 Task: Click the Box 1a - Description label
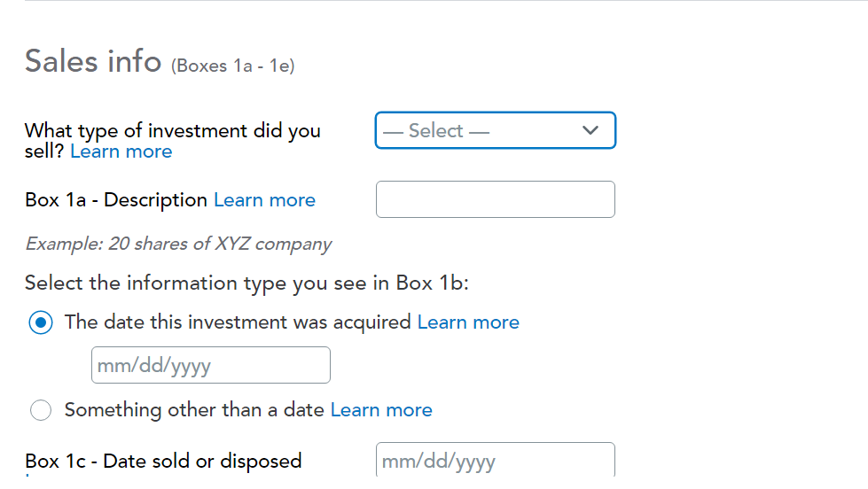click(x=117, y=200)
